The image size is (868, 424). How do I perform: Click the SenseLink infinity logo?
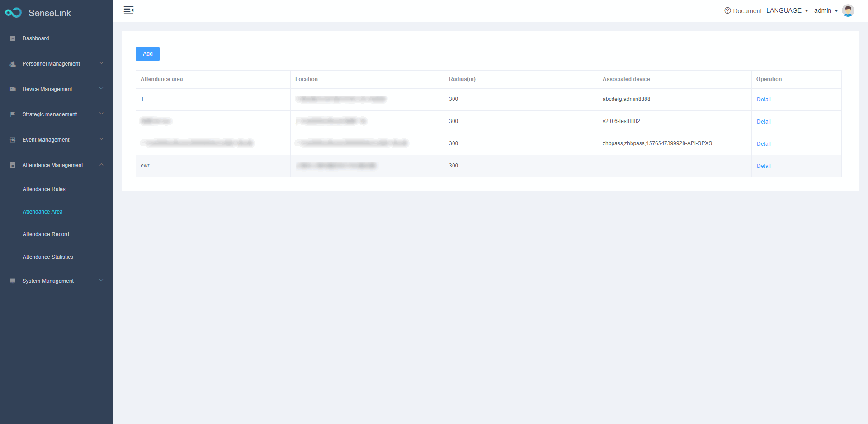[x=14, y=13]
